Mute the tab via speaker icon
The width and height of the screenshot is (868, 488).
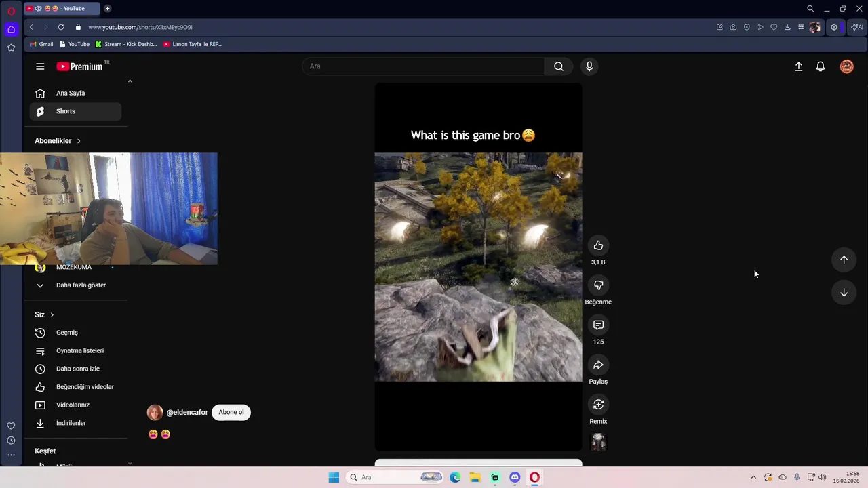38,9
